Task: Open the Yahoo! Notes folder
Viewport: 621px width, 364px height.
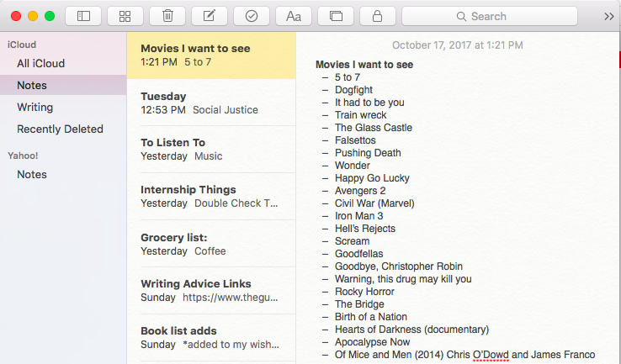Action: (63, 175)
